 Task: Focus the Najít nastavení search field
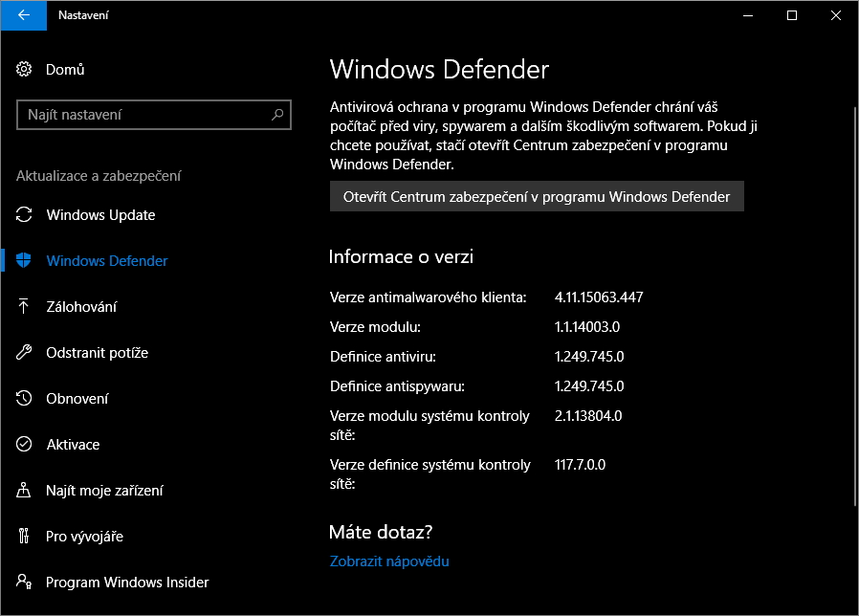tap(143, 115)
